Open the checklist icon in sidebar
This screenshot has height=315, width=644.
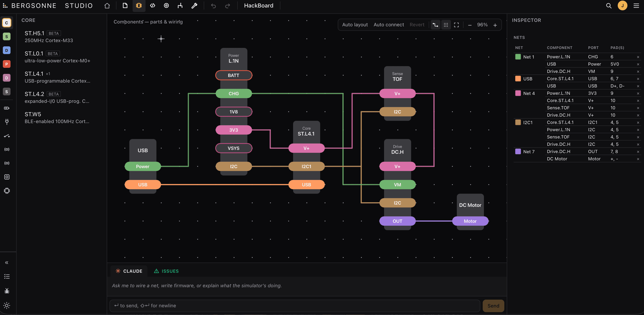click(7, 277)
